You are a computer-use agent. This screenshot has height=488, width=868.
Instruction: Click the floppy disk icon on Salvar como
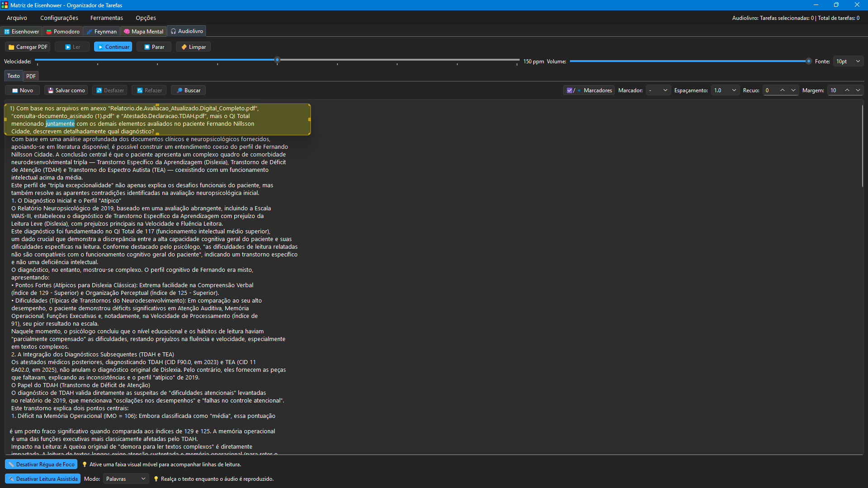click(x=51, y=90)
